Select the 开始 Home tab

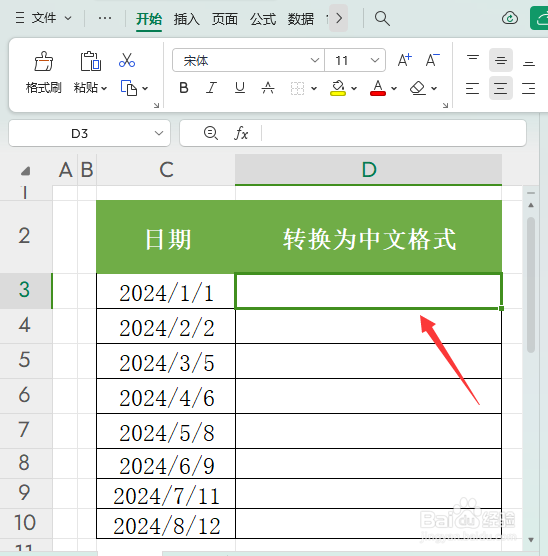(x=149, y=19)
